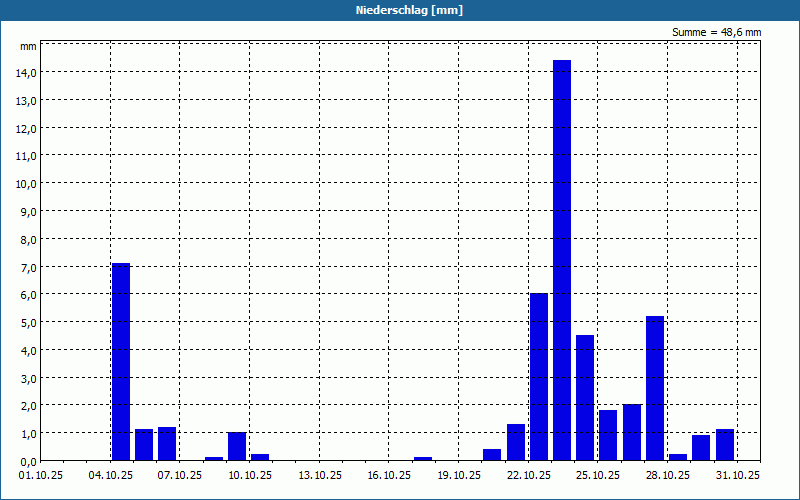800x500 pixels.
Task: Click the 7,0 y-axis value
Action: [x=28, y=267]
